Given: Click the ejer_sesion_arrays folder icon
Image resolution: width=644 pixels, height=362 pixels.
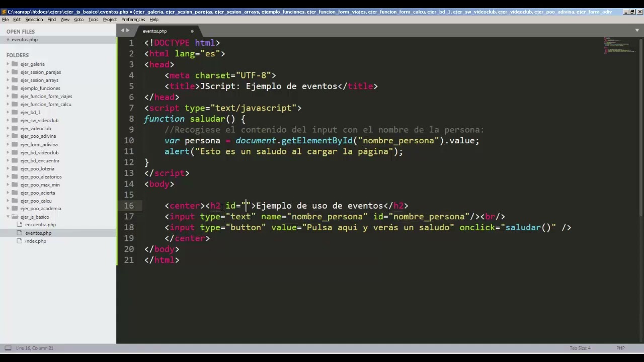Looking at the screenshot, I should point(15,80).
